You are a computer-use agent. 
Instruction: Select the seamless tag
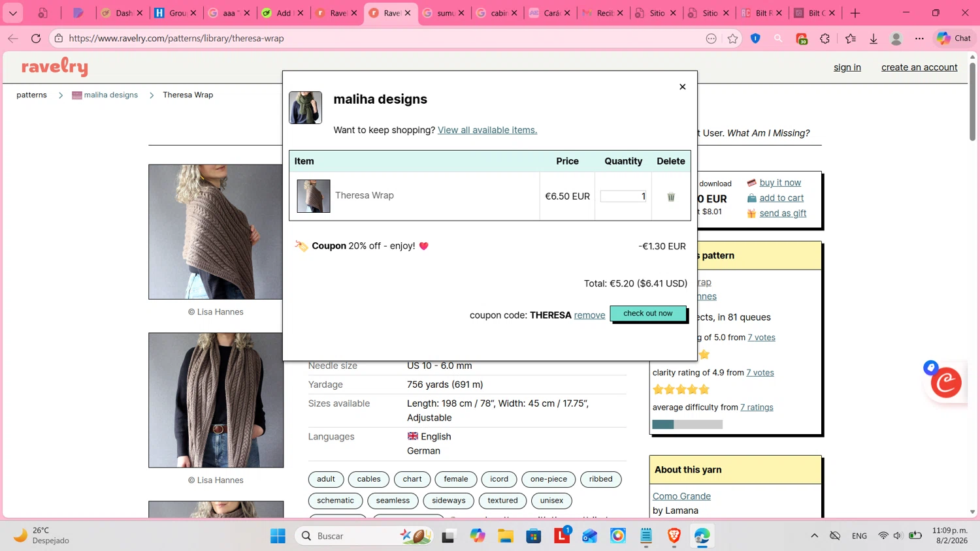(393, 501)
